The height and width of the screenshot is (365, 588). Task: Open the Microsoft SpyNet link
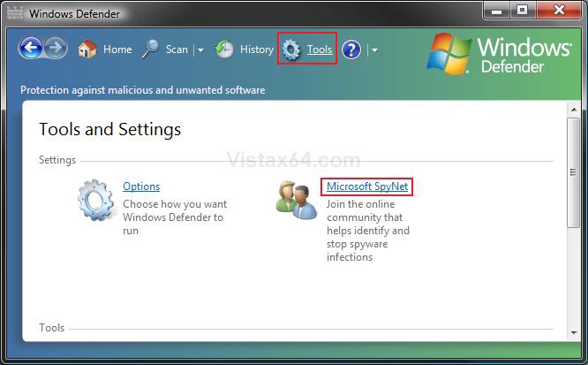(x=367, y=186)
